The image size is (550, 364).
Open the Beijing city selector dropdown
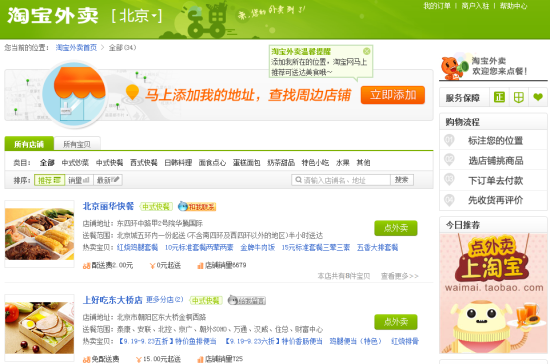(137, 16)
